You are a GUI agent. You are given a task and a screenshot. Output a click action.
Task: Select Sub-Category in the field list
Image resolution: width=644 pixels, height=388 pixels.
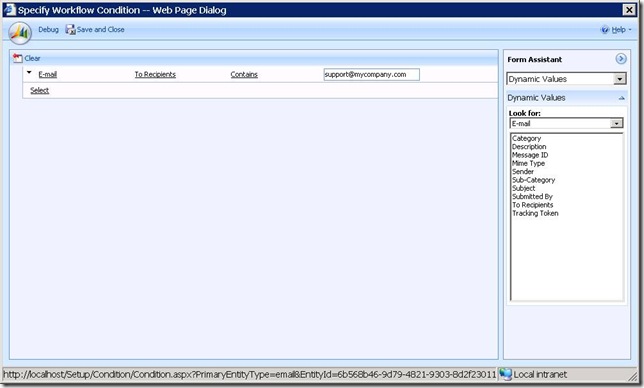(x=534, y=180)
